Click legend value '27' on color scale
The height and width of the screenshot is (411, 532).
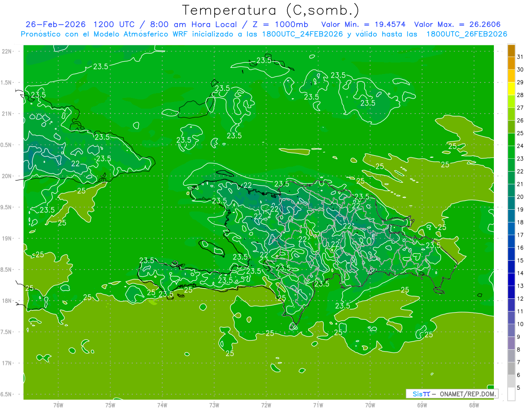coord(520,108)
